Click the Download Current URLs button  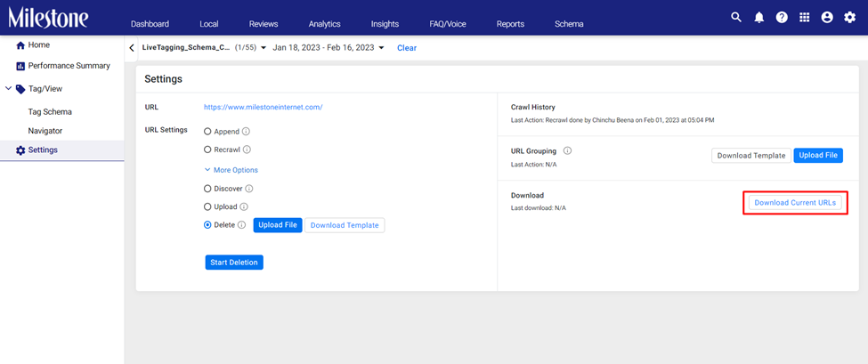(795, 203)
